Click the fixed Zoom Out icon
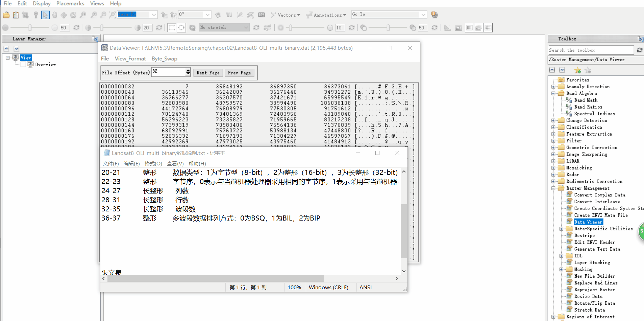The image size is (644, 321). (x=103, y=15)
